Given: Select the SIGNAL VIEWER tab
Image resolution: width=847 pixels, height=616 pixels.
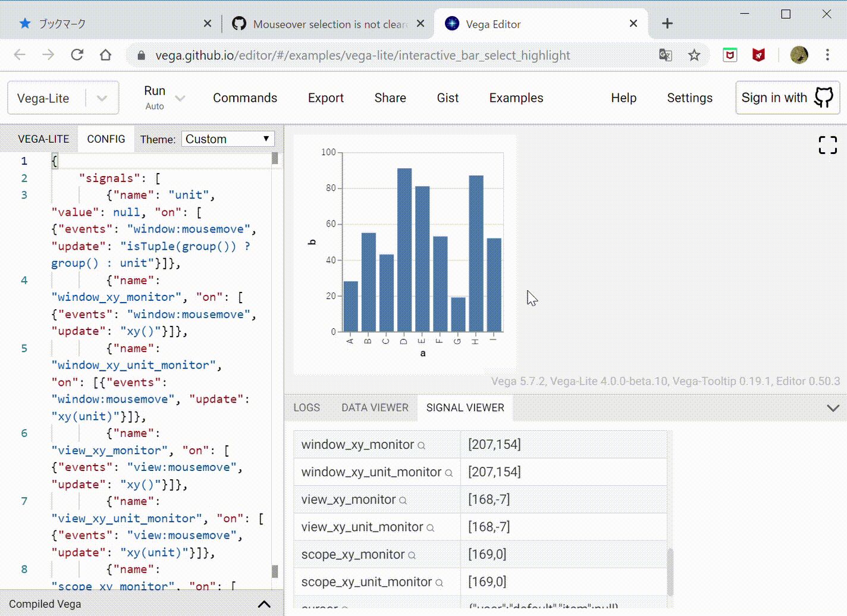Looking at the screenshot, I should 465,408.
